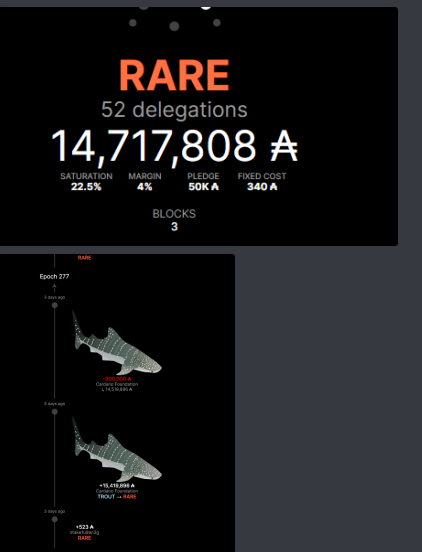Click the 14,717,808 ₳ total stake value
The width and height of the screenshot is (422, 552).
pos(174,146)
